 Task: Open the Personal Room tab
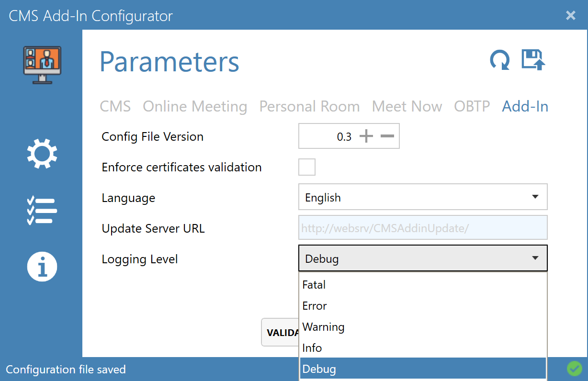[309, 106]
